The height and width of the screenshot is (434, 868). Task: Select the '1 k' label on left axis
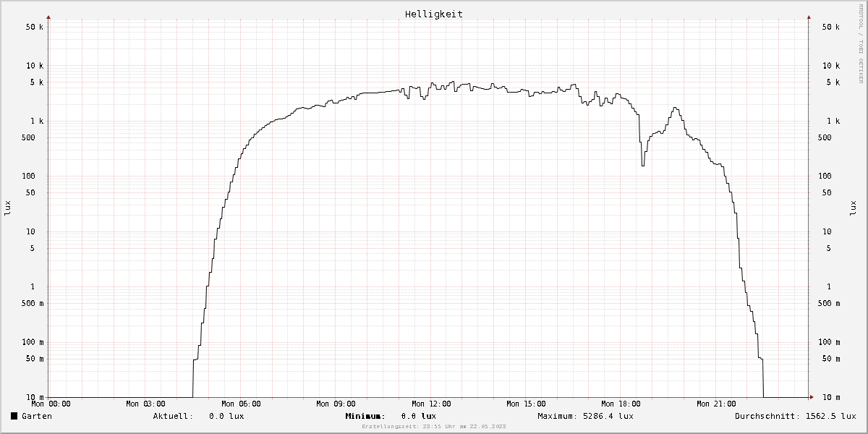(x=37, y=122)
